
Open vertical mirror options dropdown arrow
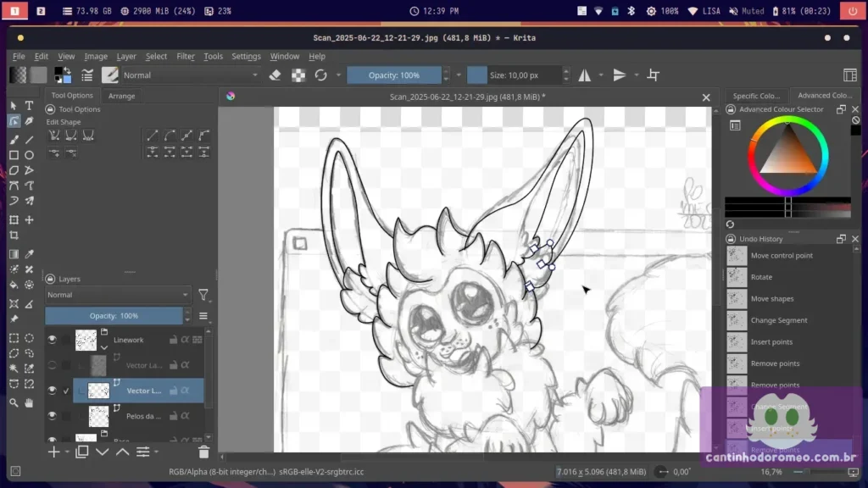(636, 75)
